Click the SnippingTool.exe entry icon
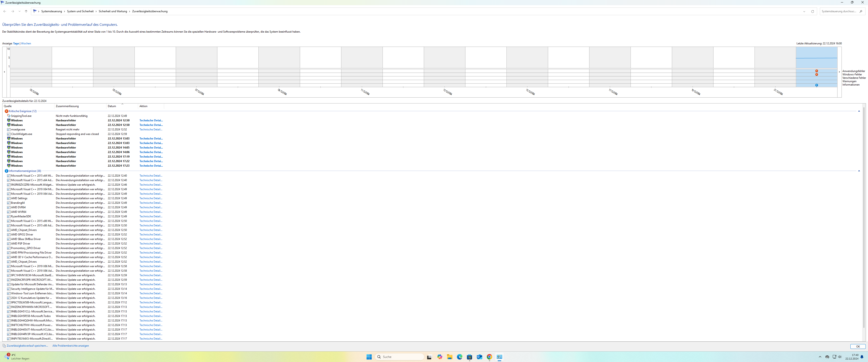This screenshot has width=868, height=362. [9, 116]
